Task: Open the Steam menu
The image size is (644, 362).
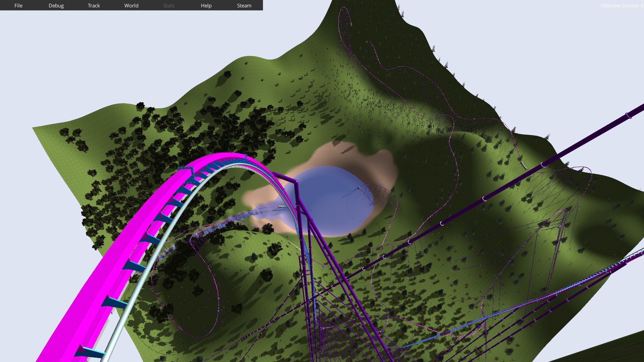Action: tap(244, 5)
